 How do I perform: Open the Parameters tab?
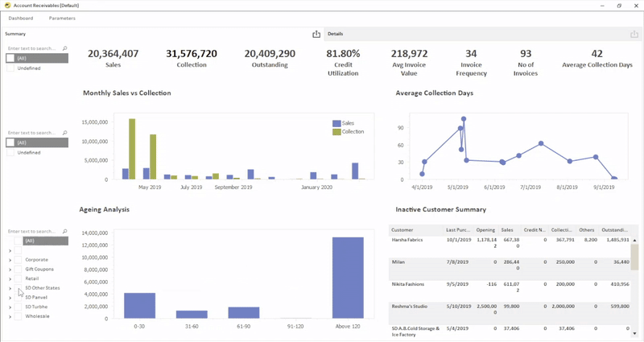(x=62, y=18)
